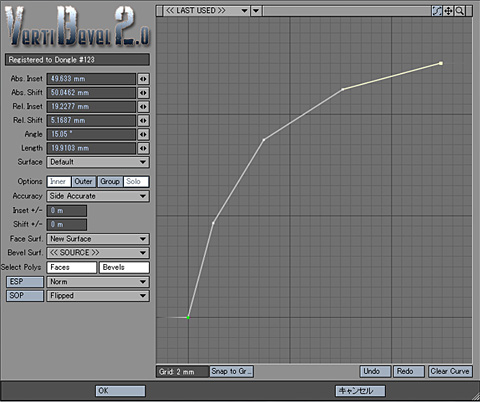Click the Abs. Shift arrow stepper
This screenshot has width=480, height=402.
tap(143, 93)
